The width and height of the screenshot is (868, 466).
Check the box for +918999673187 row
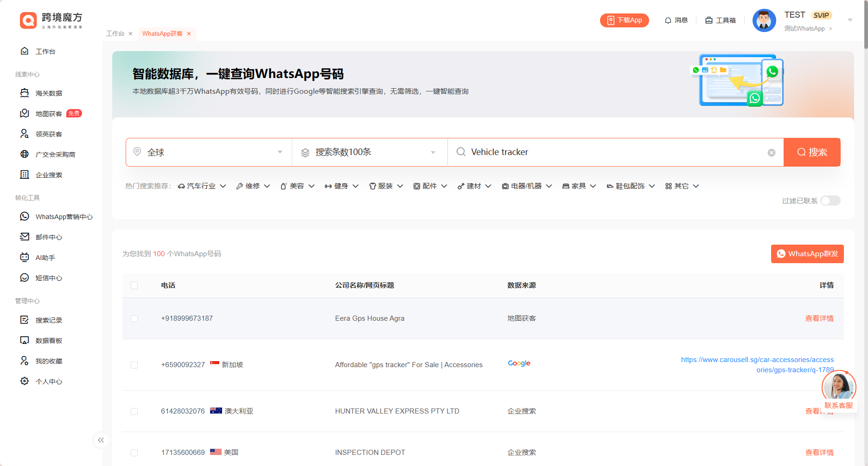(x=134, y=318)
